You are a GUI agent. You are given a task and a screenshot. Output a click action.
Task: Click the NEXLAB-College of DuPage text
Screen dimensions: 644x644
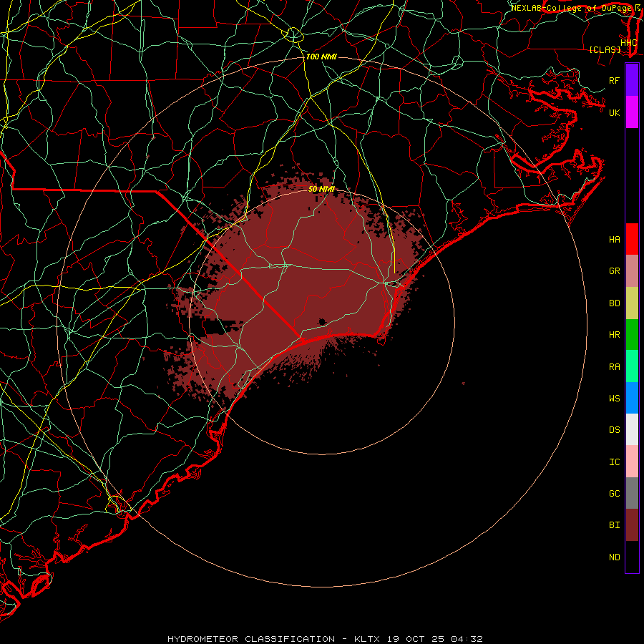click(571, 8)
